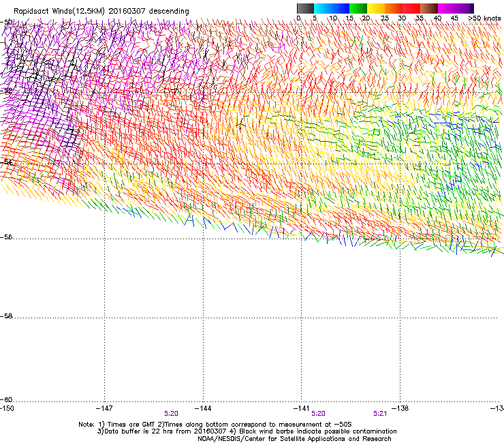Click the '-54' latitude axis label
This screenshot has height=443, width=504.
[6, 162]
